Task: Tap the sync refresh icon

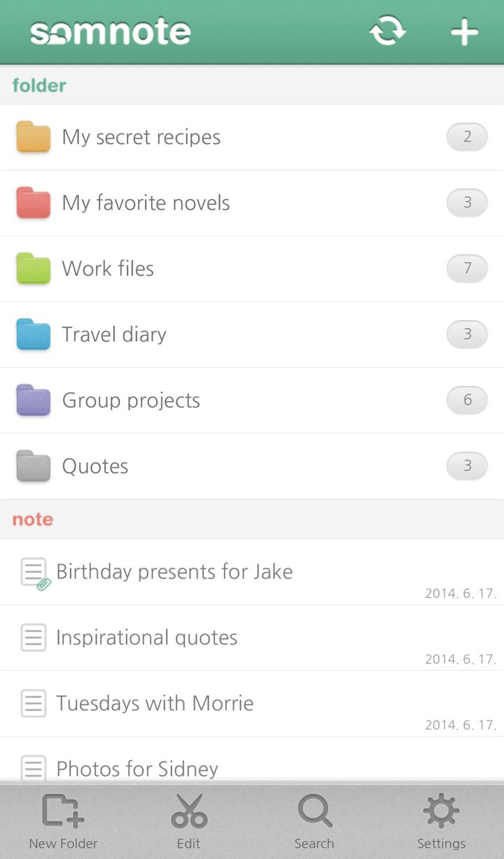Action: click(388, 32)
